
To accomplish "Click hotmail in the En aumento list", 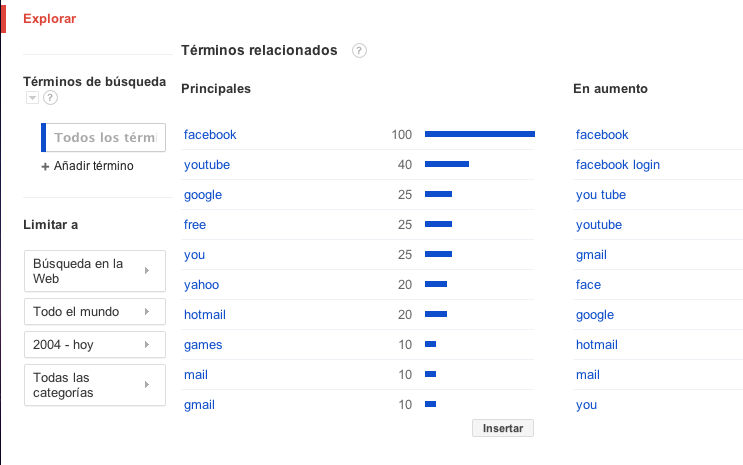I will click(x=596, y=345).
